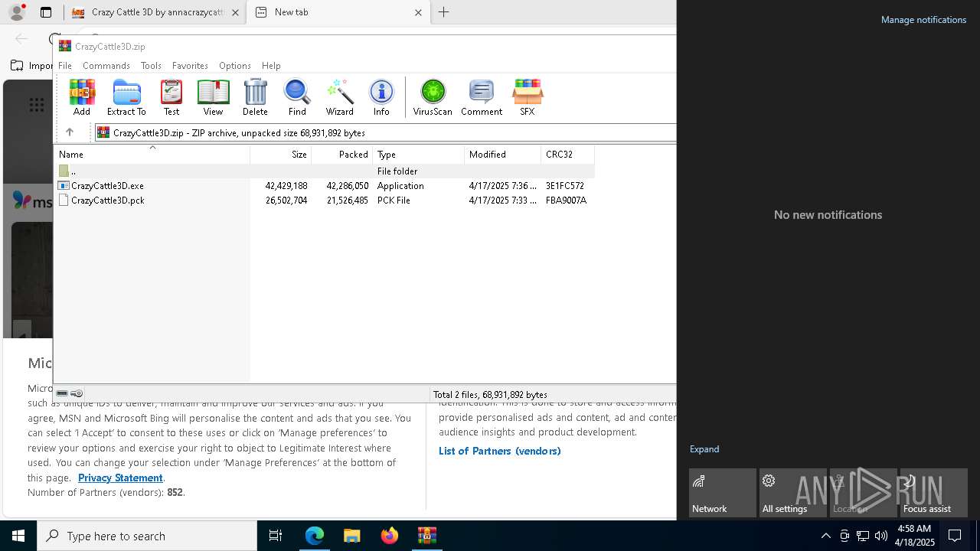Toggle the Network quick action tile
The height and width of the screenshot is (551, 980).
723,493
